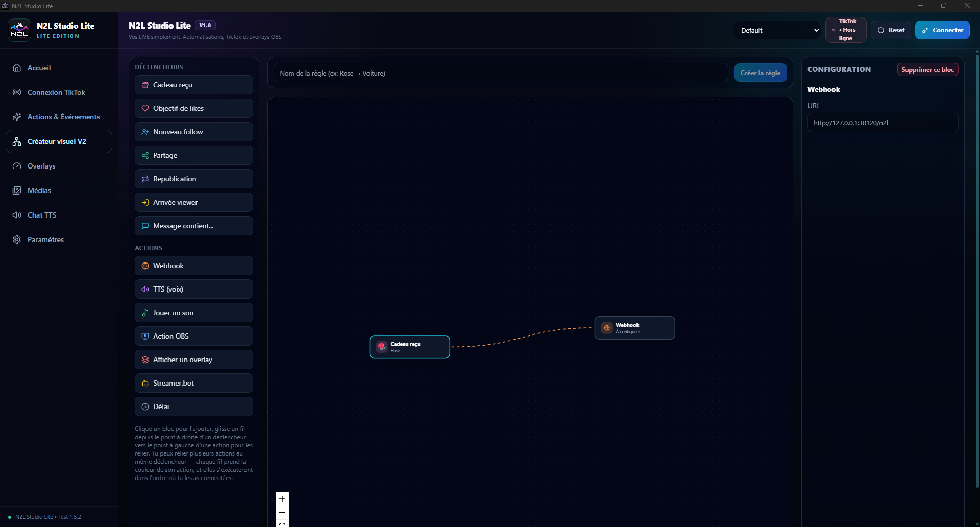The height and width of the screenshot is (527, 980).
Task: Click the user-plus icon of Nouveau follow
Action: click(145, 132)
